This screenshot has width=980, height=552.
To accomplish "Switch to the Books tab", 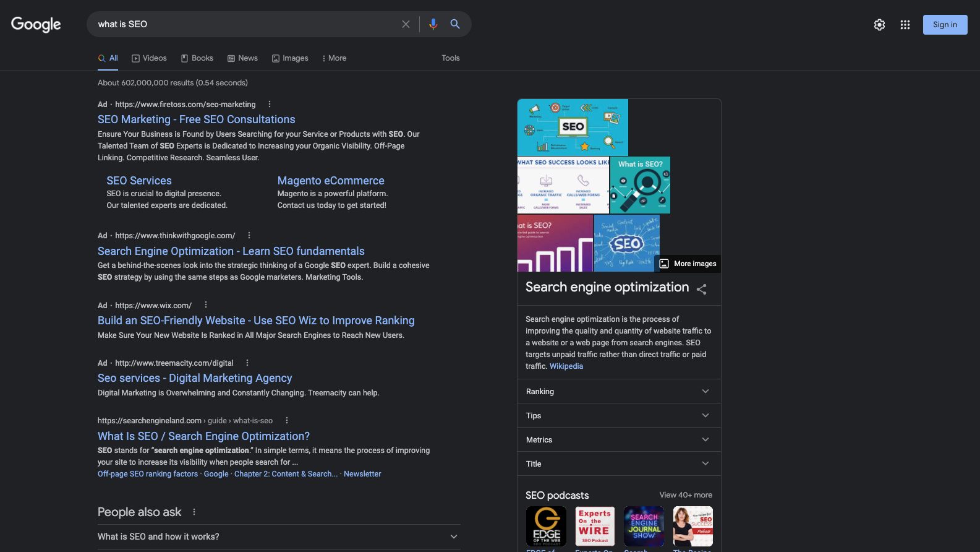I will coord(197,58).
